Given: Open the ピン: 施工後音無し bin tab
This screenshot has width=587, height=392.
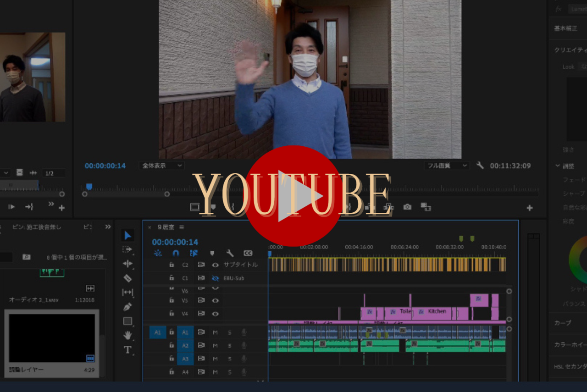Looking at the screenshot, I should tap(37, 227).
